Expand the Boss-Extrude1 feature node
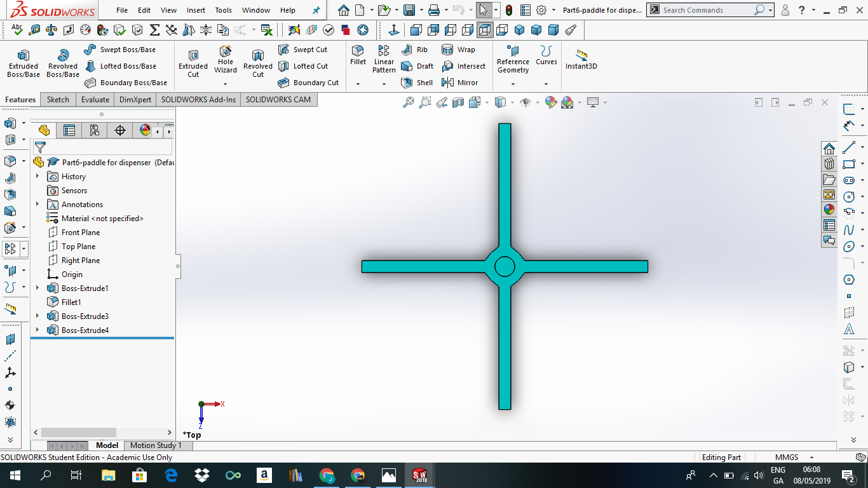868x488 pixels. click(x=37, y=288)
